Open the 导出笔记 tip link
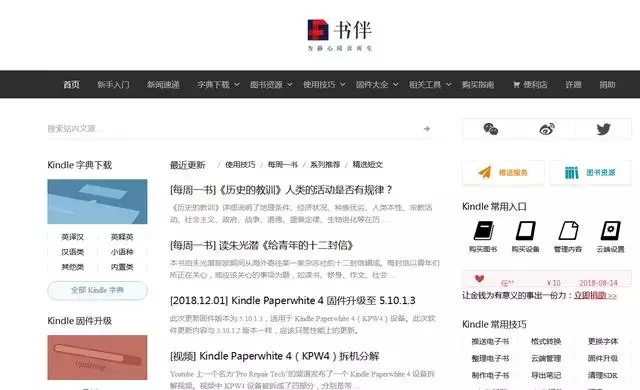The image size is (640, 390). point(546,375)
